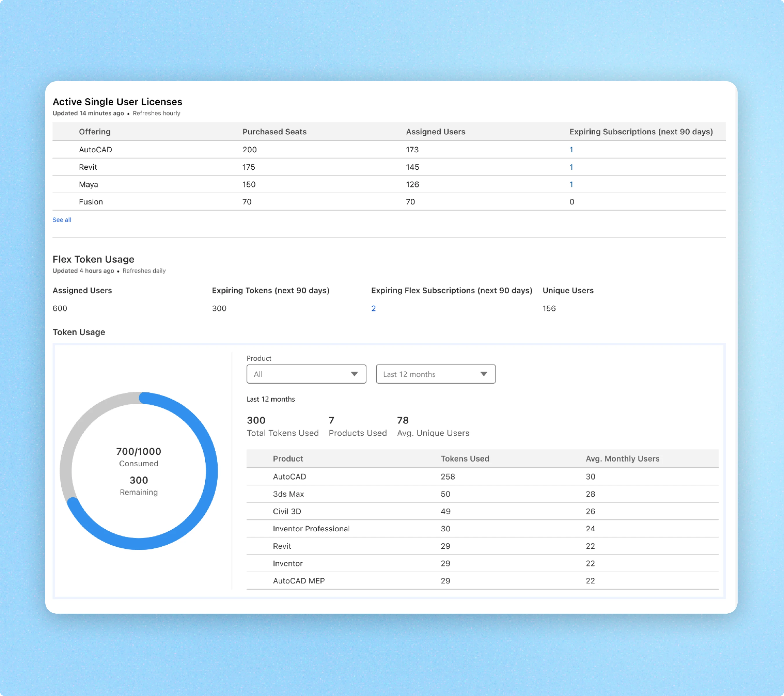The width and height of the screenshot is (784, 696).
Task: Click the Products Used stat
Action: coord(357,426)
